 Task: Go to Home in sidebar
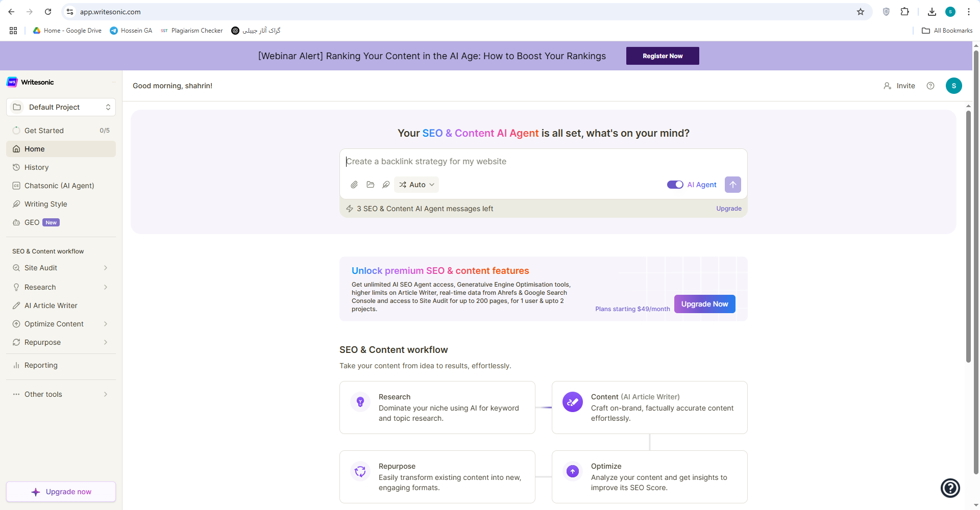(61, 149)
